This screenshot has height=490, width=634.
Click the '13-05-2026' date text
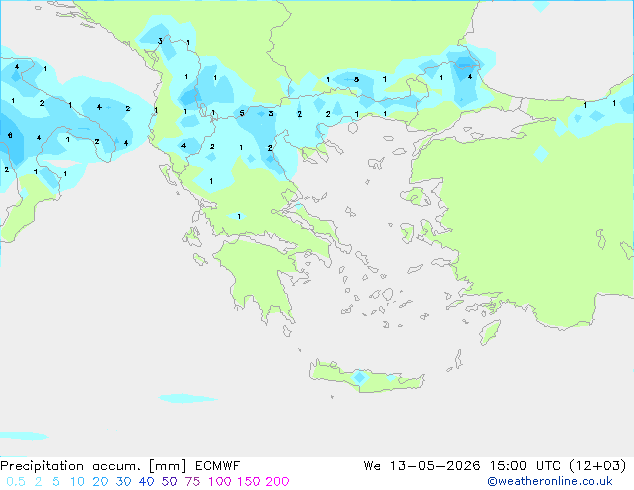435,466
